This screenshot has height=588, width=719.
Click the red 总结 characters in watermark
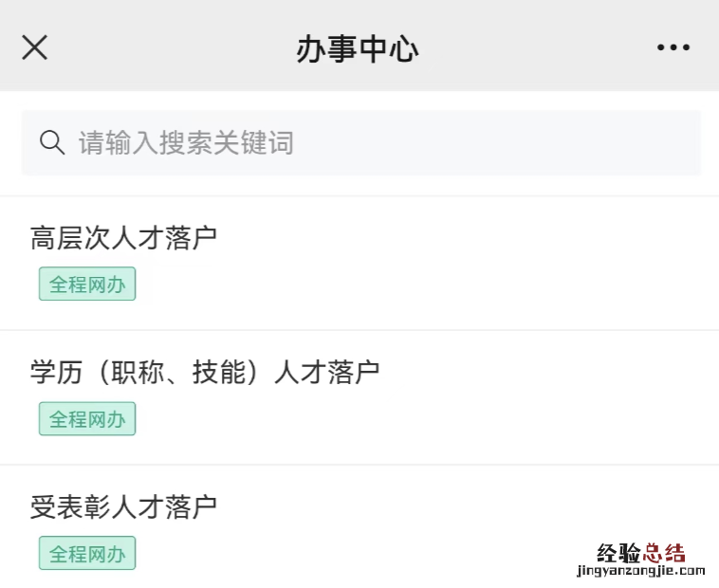(665, 553)
